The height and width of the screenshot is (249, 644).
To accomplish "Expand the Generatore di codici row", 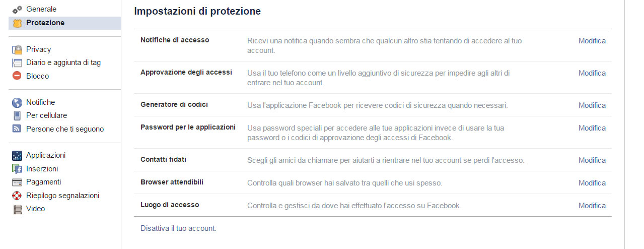I will pyautogui.click(x=373, y=105).
